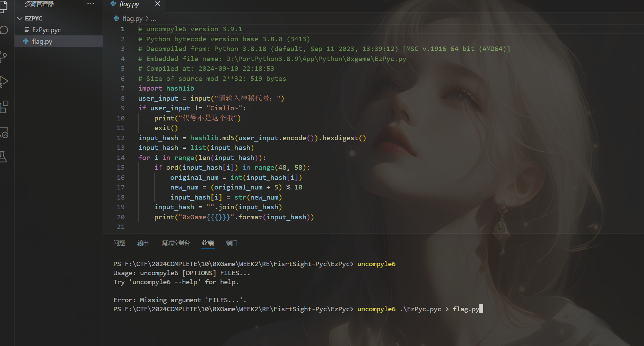Image resolution: width=644 pixels, height=346 pixels.
Task: Click the breadcrumb ellipsis symbol
Action: point(153,19)
